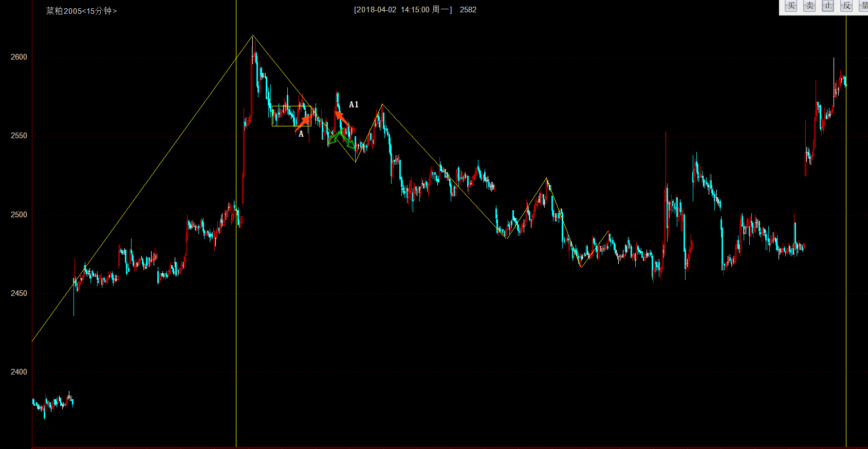Image resolution: width=868 pixels, height=449 pixels.
Task: Click the 2500 price axis label
Action: (19, 215)
